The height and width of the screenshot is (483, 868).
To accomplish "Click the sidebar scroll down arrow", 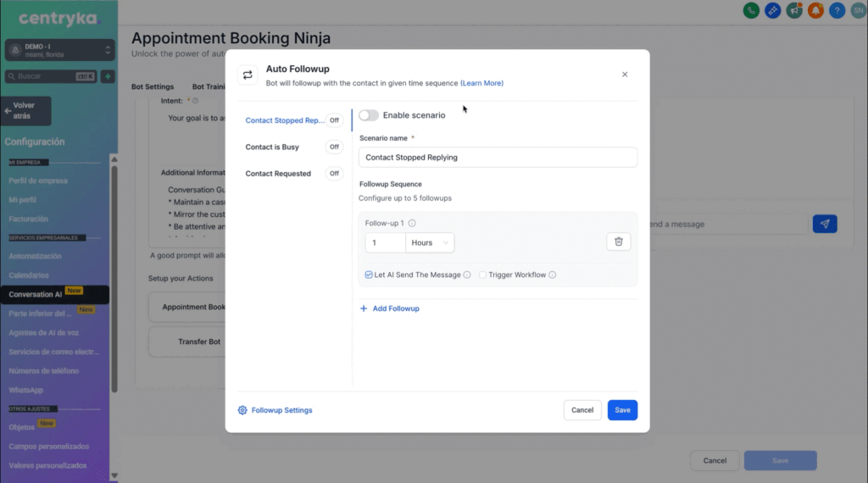I will coord(114,475).
